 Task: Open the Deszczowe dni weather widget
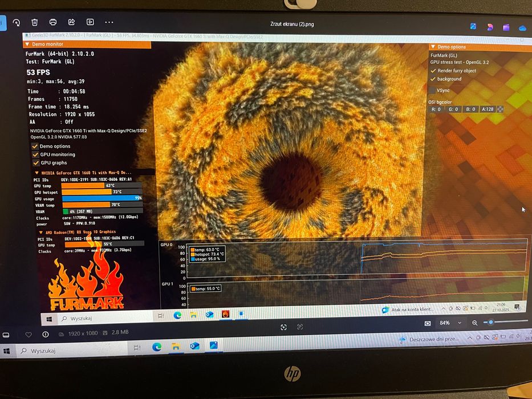429,339
